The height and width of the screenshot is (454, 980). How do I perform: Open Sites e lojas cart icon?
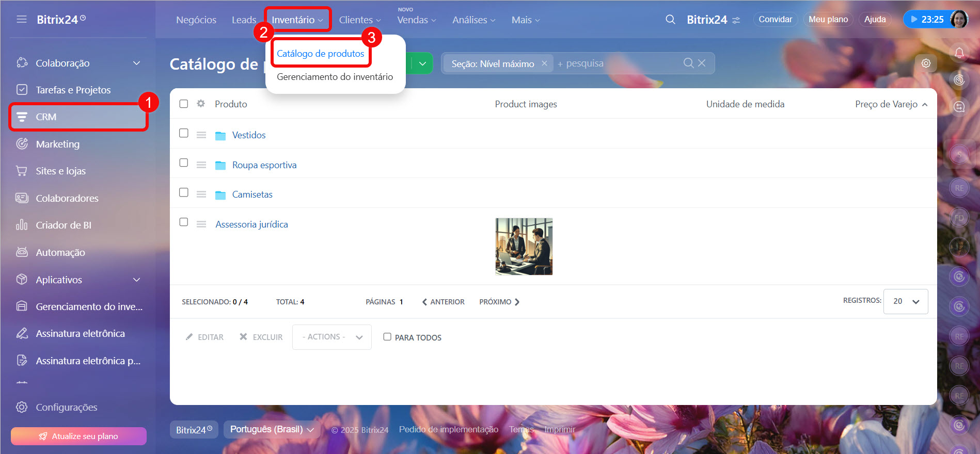tap(22, 171)
